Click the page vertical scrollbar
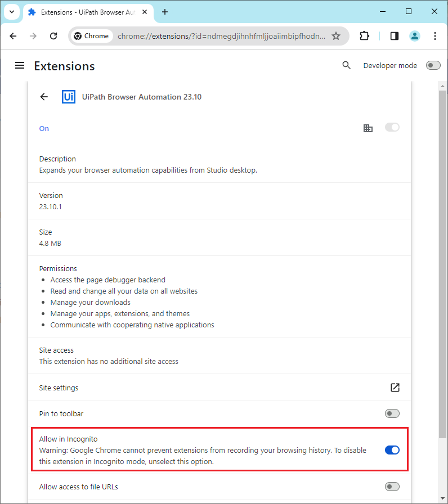The height and width of the screenshot is (504, 448). point(442,264)
